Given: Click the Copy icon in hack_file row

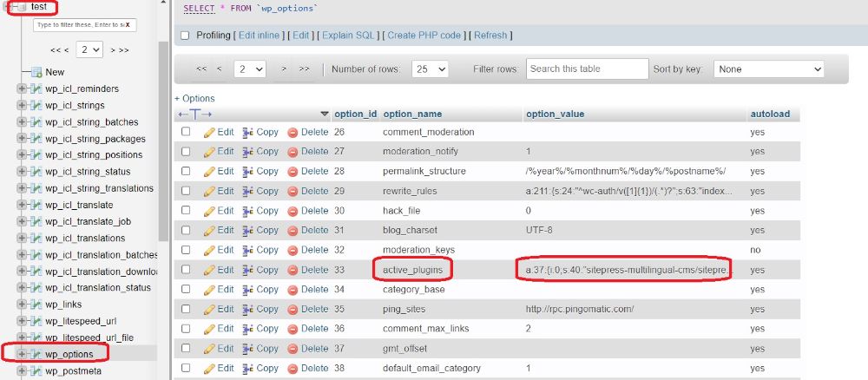Looking at the screenshot, I should tap(248, 211).
